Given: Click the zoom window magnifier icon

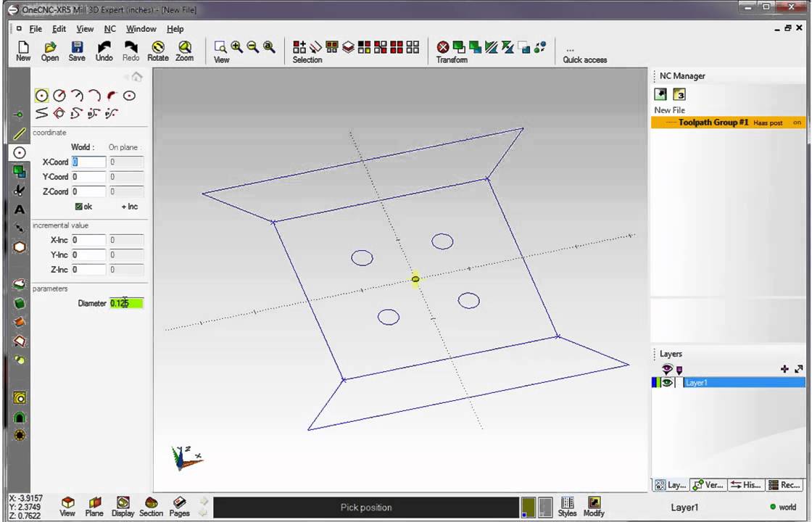Looking at the screenshot, I should coord(220,47).
